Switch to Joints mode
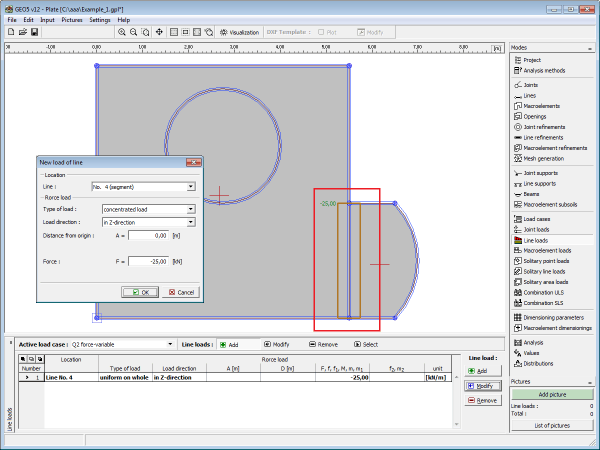 pos(526,85)
